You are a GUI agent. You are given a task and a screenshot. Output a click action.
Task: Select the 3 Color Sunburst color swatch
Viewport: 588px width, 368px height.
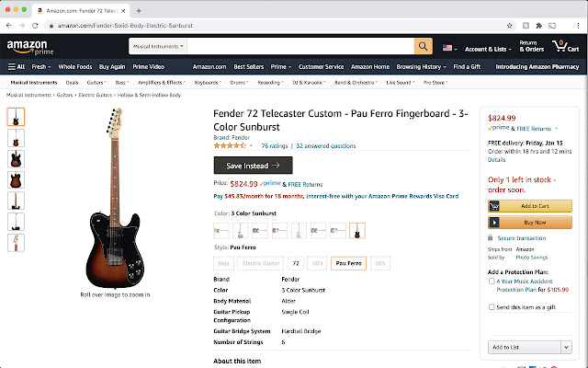click(x=357, y=230)
